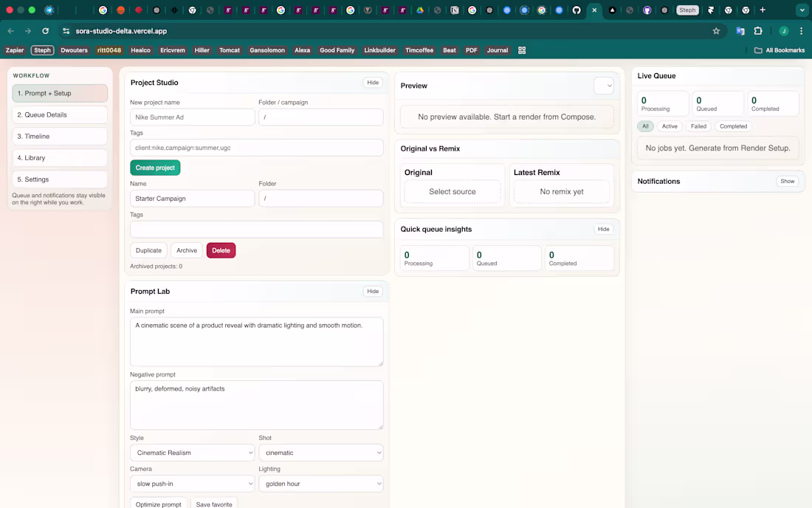812x508 pixels.
Task: Bookmark this page with the star icon
Action: (716, 31)
